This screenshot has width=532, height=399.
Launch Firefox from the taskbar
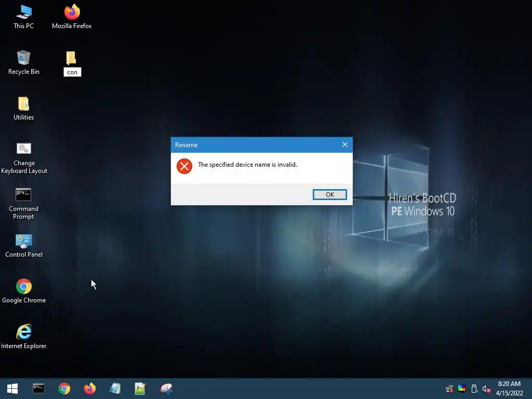[89, 389]
